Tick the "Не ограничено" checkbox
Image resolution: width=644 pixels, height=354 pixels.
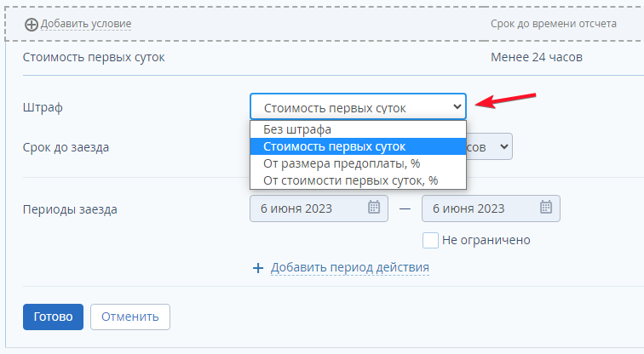coord(431,240)
